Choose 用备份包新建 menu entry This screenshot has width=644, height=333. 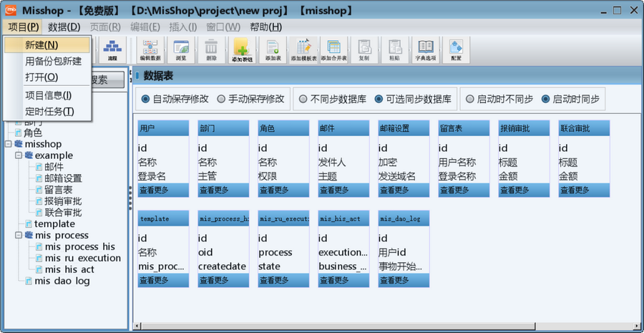47,62
